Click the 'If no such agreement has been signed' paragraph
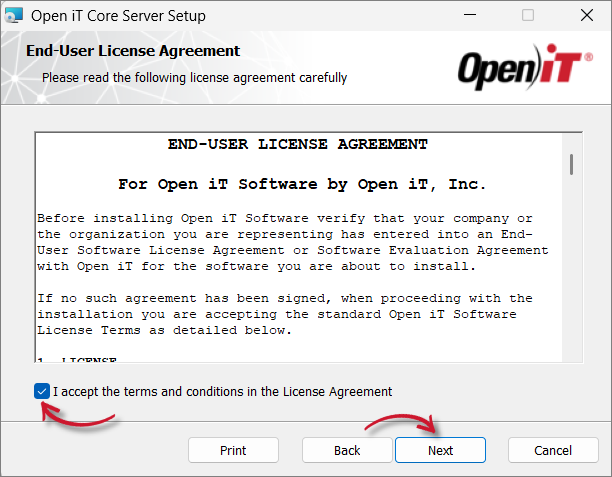Viewport: 612px width, 477px height. pos(285,314)
